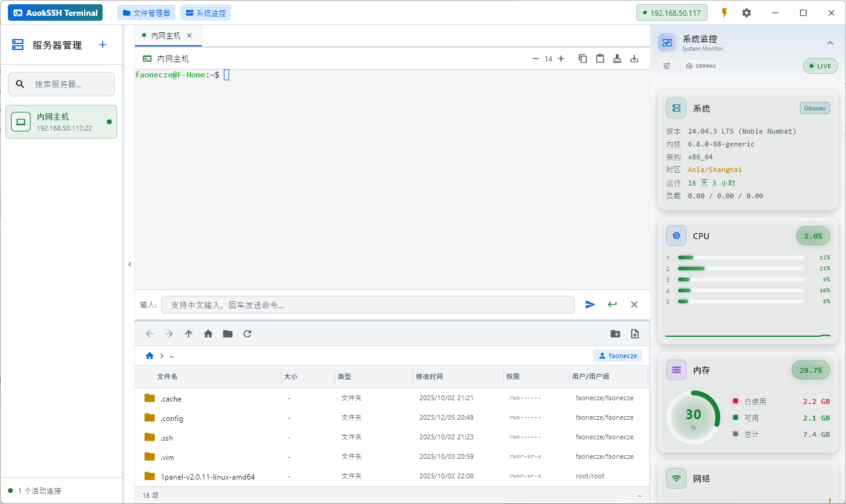This screenshot has height=504, width=846.
Task: Copy terminal content with the copy icon
Action: pos(583,59)
